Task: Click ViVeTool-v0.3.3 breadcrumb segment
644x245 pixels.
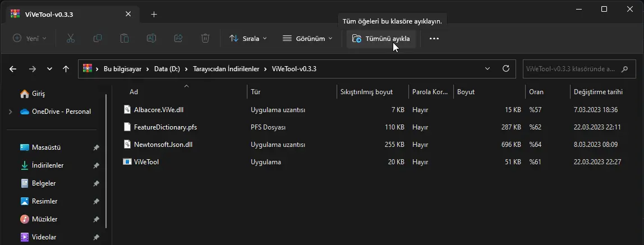Action: tap(294, 69)
